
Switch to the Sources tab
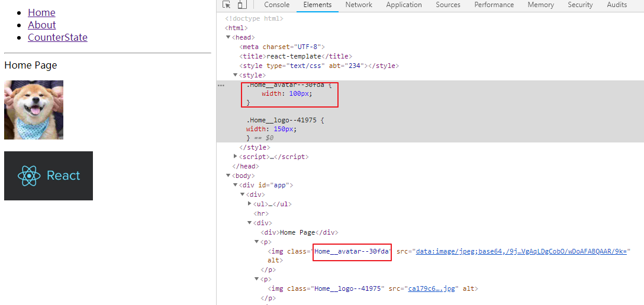[x=448, y=5]
